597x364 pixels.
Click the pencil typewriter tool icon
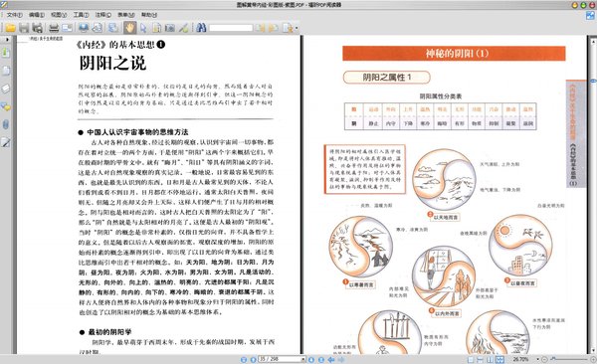point(183,28)
